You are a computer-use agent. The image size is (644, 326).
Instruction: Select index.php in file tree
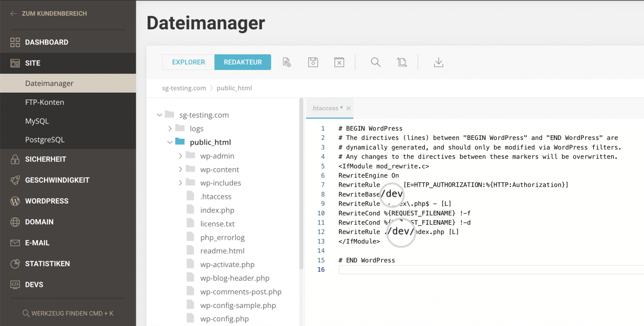pyautogui.click(x=217, y=210)
